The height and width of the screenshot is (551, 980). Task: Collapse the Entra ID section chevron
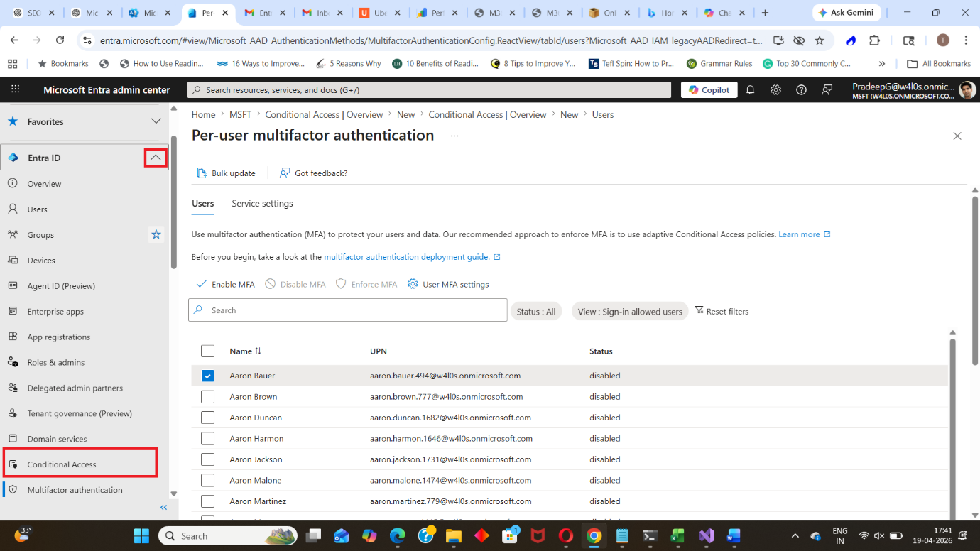coord(156,158)
